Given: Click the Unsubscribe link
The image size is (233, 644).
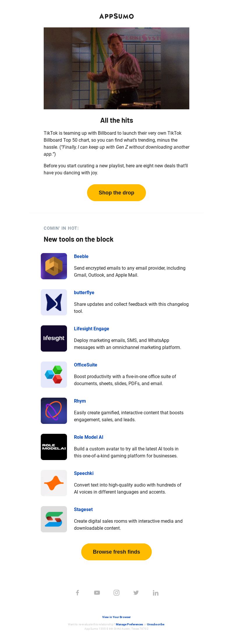Looking at the screenshot, I should (x=156, y=624).
